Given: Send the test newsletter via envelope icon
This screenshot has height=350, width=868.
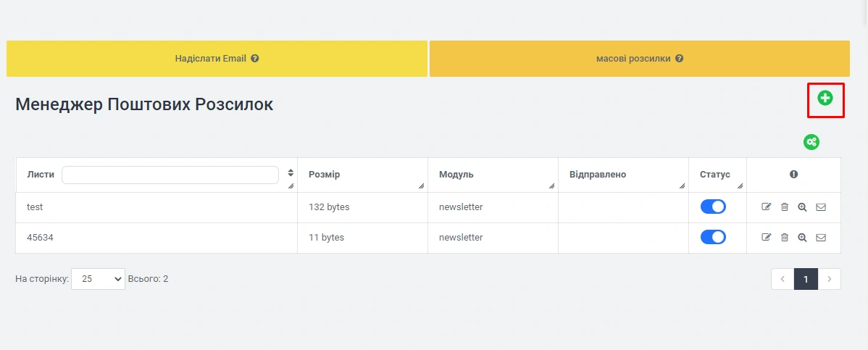Looking at the screenshot, I should 821,207.
